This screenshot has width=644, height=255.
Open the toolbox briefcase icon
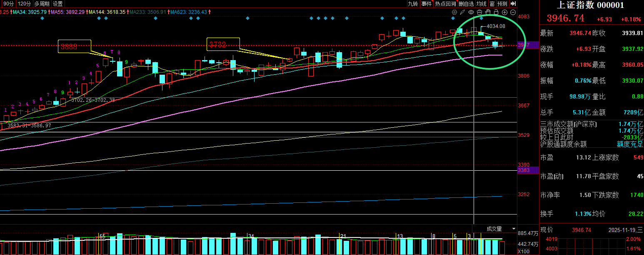tap(479, 12)
